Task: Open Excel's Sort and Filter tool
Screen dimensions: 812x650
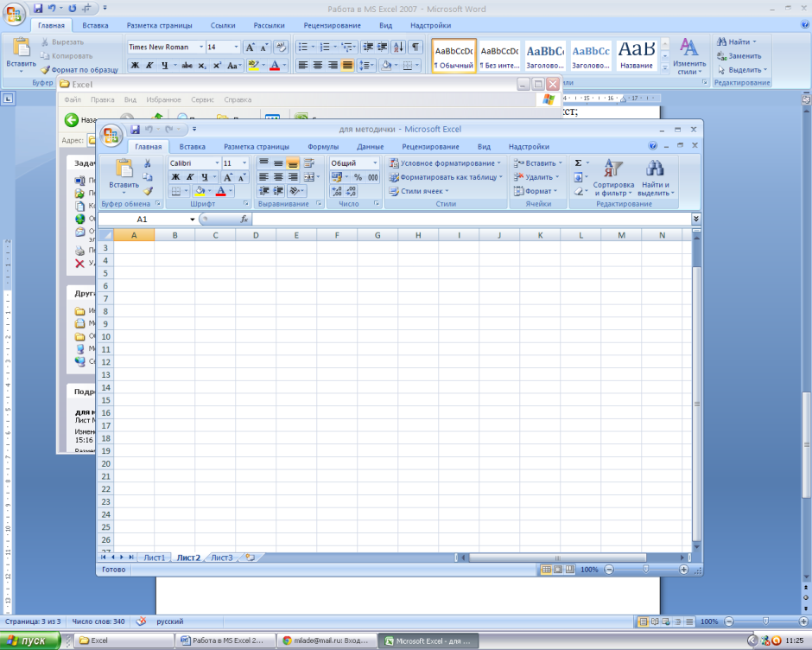Action: [613, 178]
